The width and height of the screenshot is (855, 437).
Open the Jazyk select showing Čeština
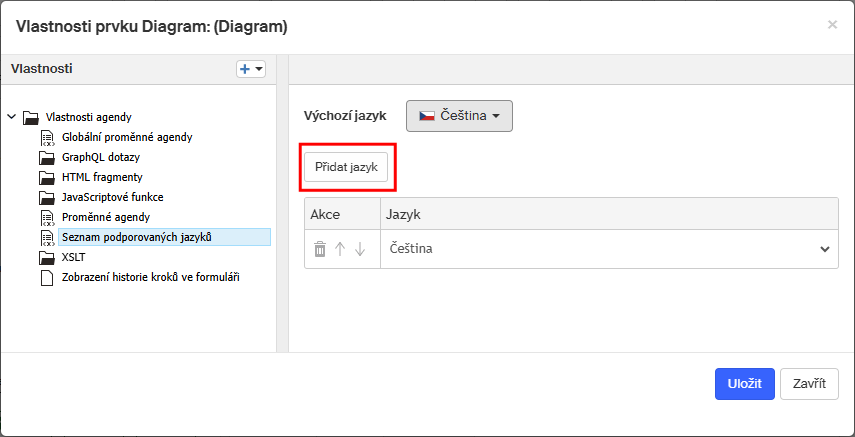[609, 249]
